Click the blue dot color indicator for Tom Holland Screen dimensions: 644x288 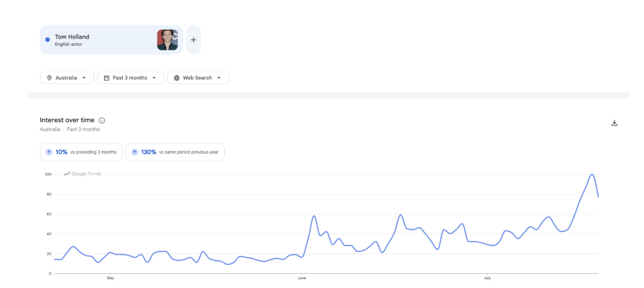click(47, 40)
